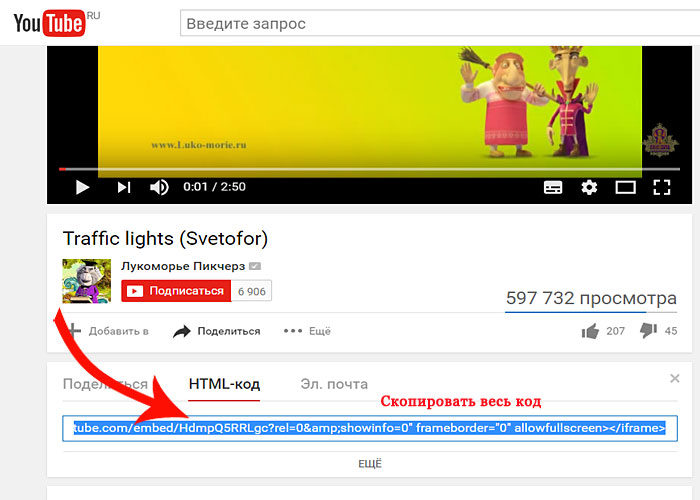
Task: Switch to the HTML-код tab
Action: 224,384
